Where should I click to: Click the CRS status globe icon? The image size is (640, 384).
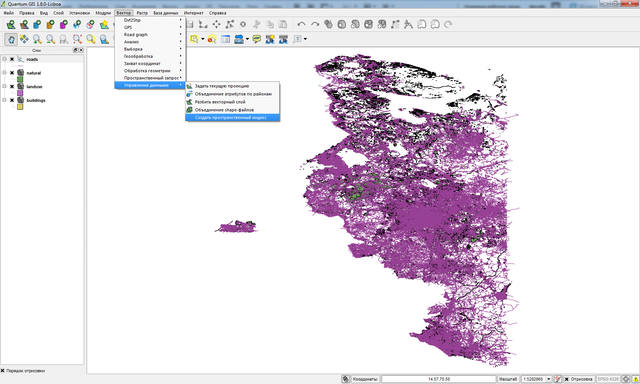(x=626, y=379)
